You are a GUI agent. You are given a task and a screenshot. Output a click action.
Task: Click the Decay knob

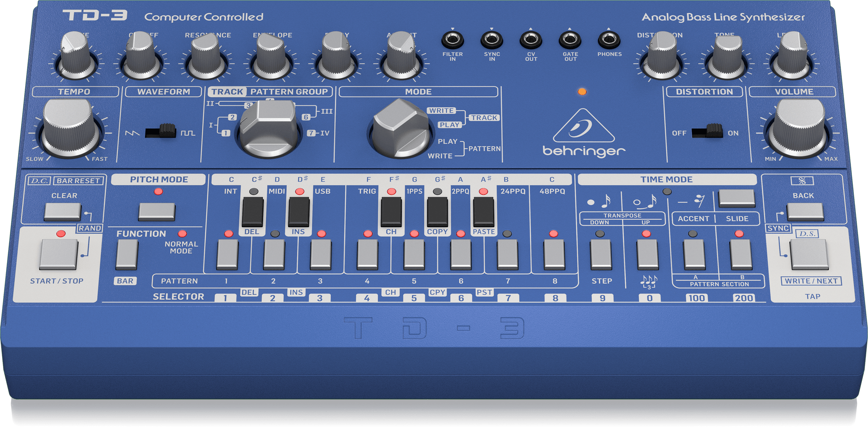[336, 56]
